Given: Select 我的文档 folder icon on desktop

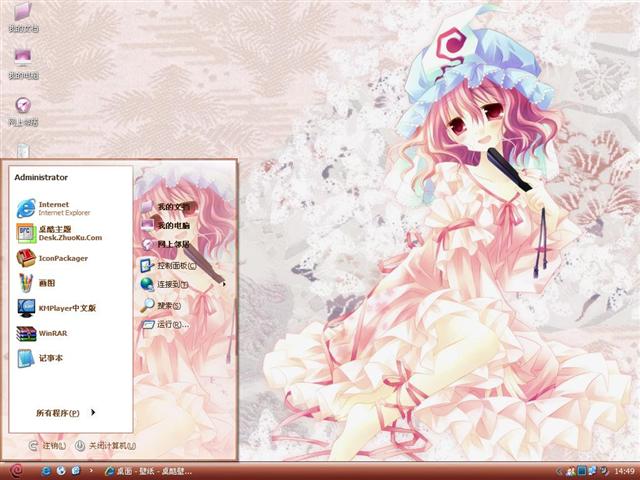Looking at the screenshot, I should [23, 17].
